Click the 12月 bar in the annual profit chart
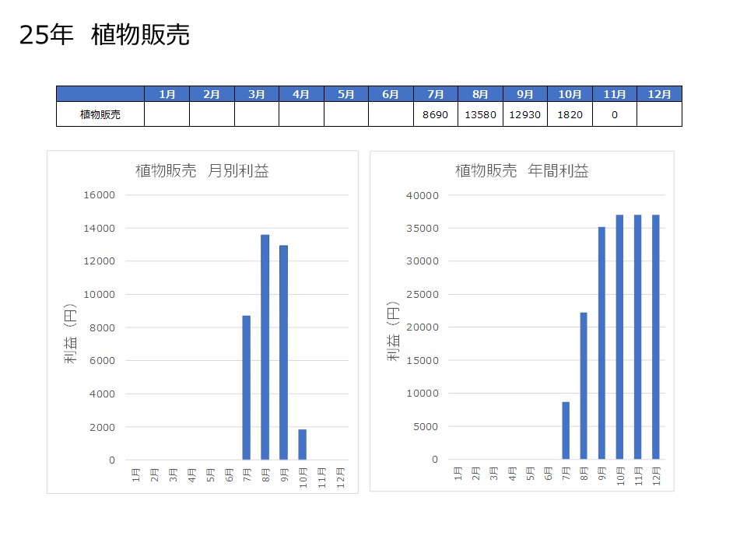747x560 pixels. [656, 337]
